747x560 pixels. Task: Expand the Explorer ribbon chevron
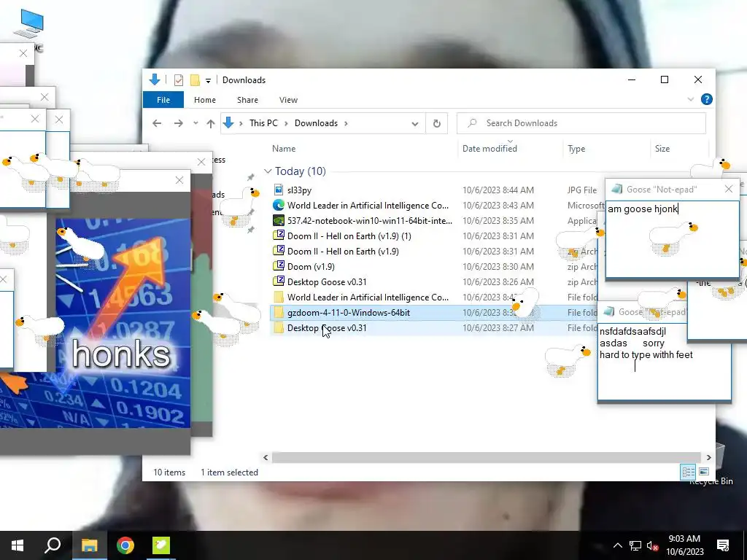point(690,99)
